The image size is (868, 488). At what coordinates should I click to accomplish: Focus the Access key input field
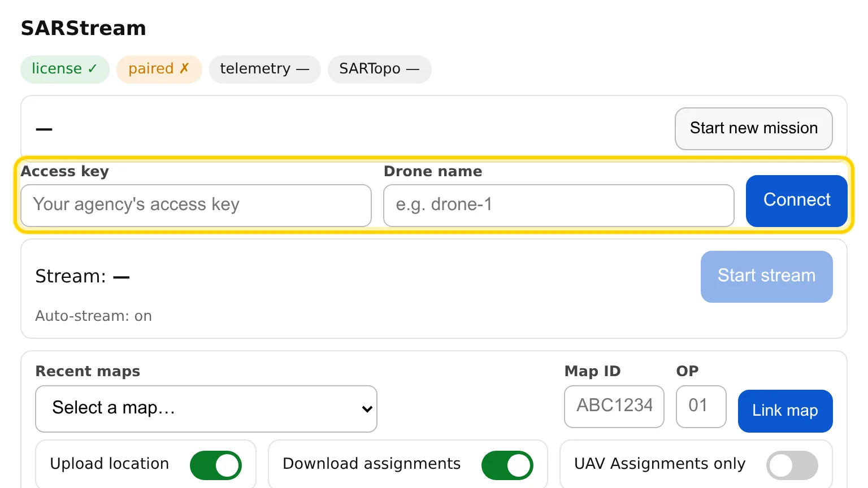(x=196, y=206)
